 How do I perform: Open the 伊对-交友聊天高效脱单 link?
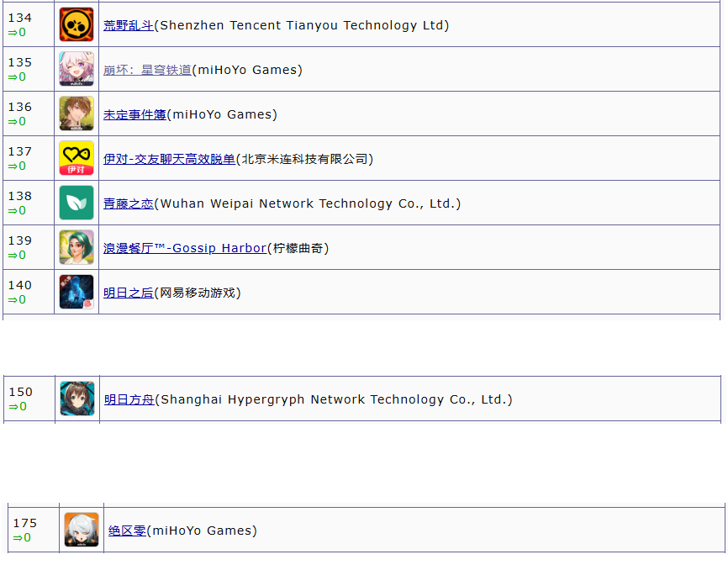pos(170,159)
